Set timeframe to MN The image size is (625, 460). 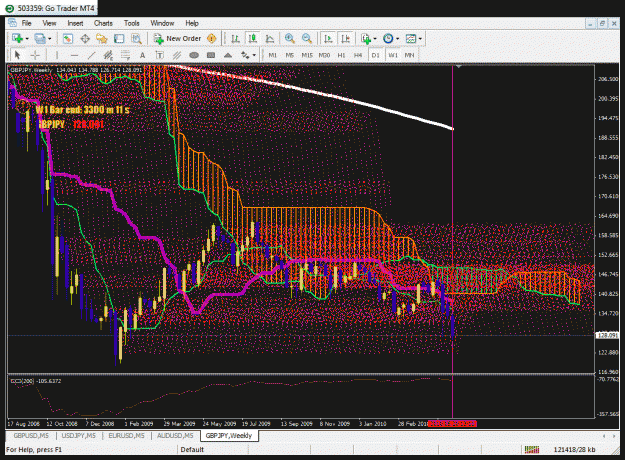point(409,55)
